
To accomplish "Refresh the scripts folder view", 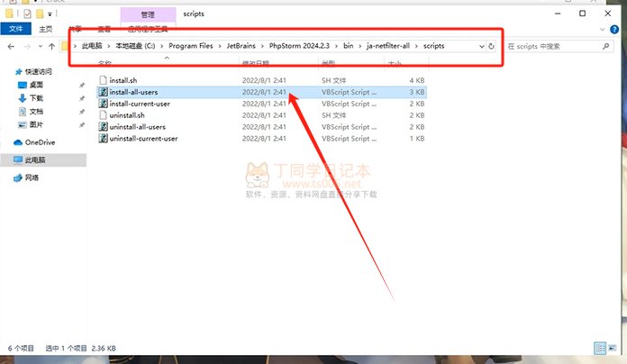I will click(491, 46).
